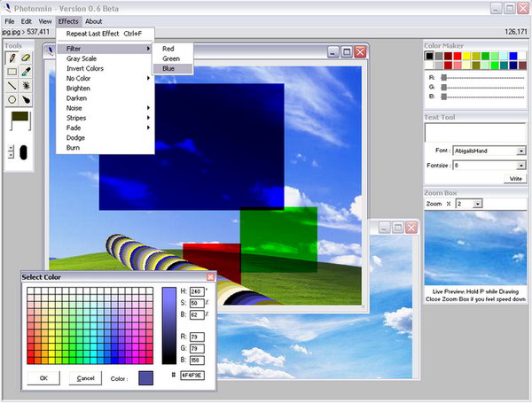The image size is (532, 403).
Task: Open the Edit menu
Action: (26, 21)
